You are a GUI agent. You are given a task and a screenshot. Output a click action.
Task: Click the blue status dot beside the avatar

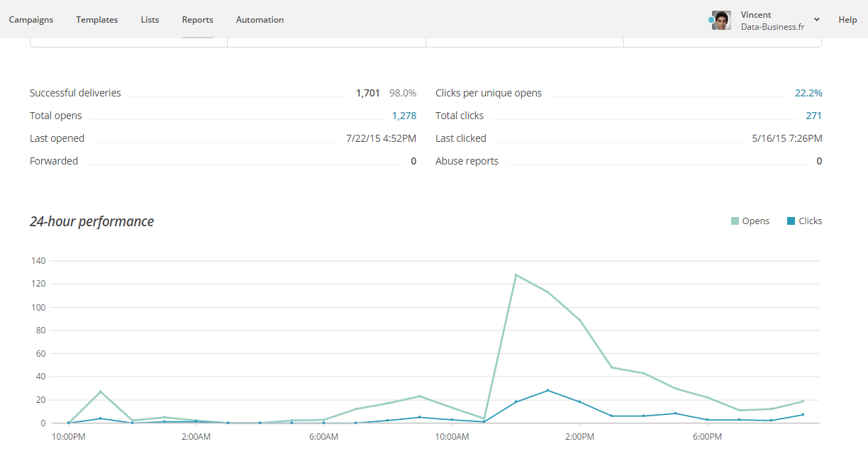[711, 21]
